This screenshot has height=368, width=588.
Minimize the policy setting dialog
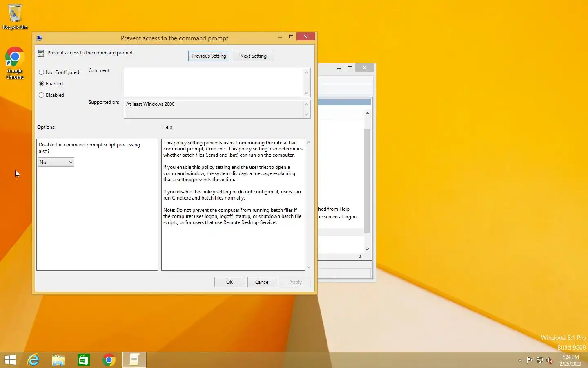point(280,37)
